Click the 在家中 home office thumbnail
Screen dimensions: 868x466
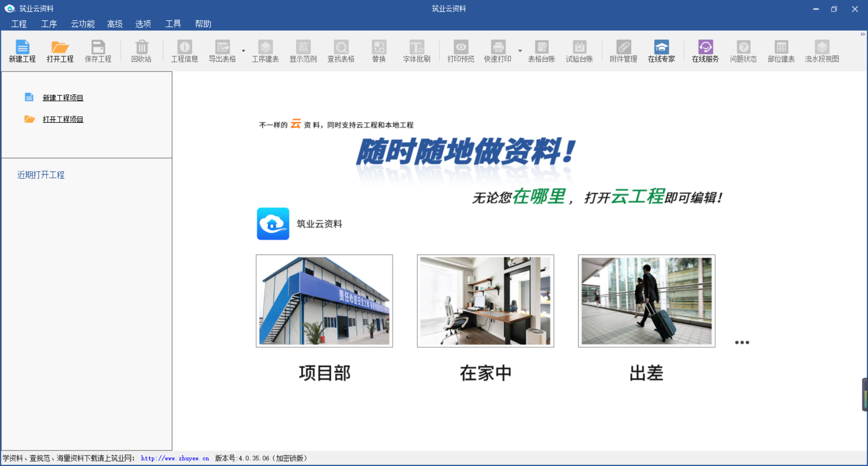pyautogui.click(x=485, y=301)
